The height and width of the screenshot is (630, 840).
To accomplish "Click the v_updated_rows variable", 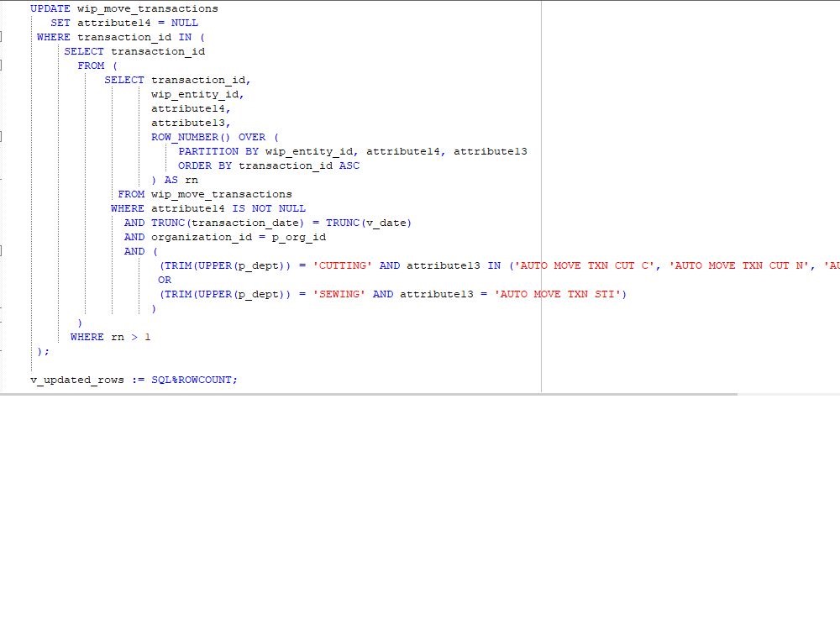I will tap(77, 380).
